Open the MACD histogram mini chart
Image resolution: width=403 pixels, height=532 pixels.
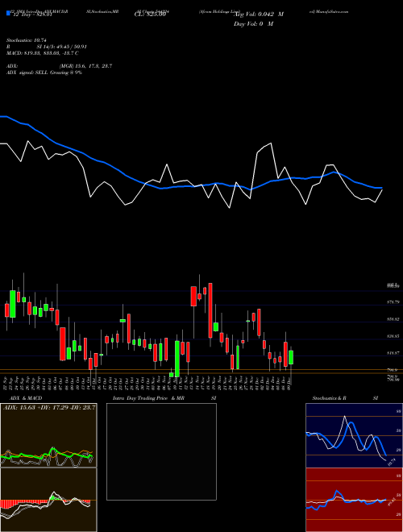point(48,500)
